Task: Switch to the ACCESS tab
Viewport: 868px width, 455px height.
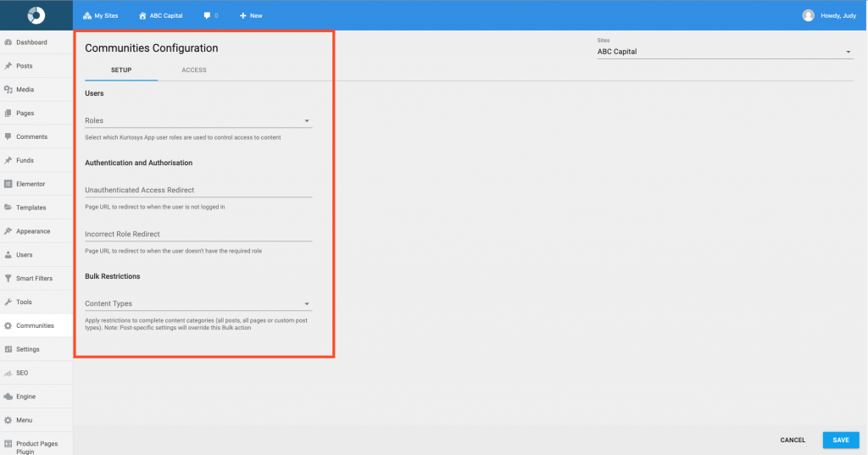Action: click(x=194, y=70)
